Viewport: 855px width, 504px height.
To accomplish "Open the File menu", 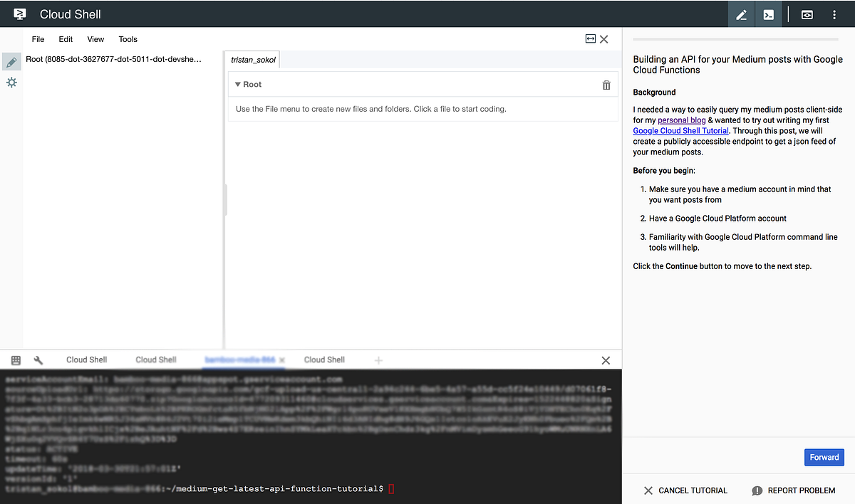I will (38, 39).
